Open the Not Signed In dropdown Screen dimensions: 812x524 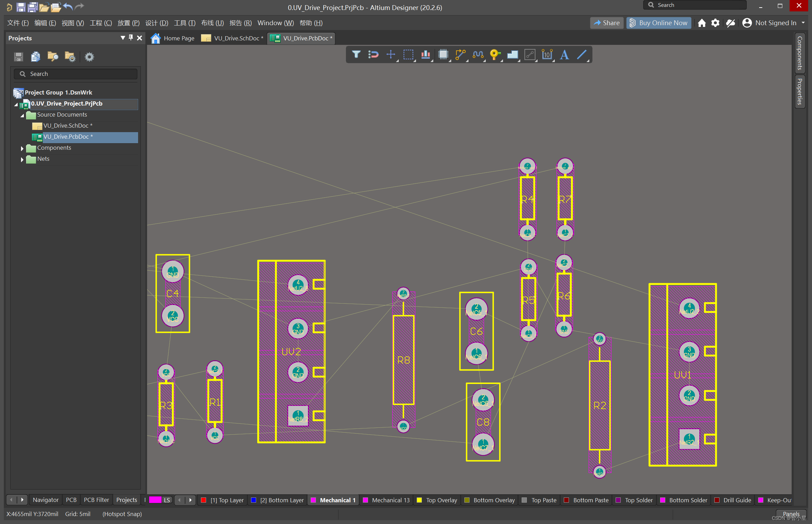775,23
